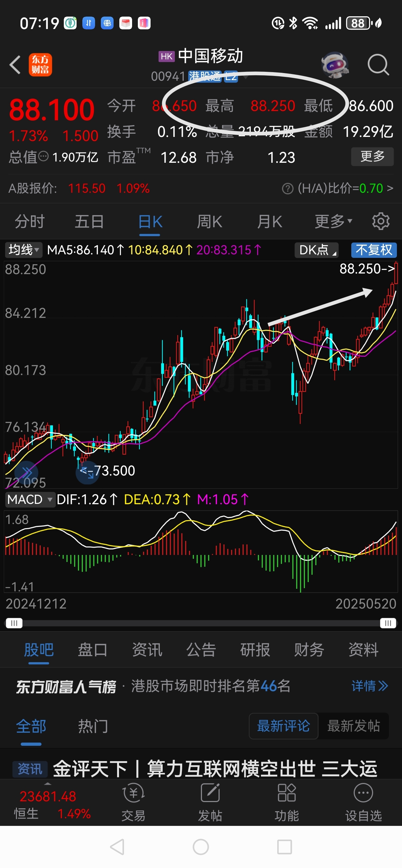Open the 财务 tab
The width and height of the screenshot is (402, 868).
tap(309, 650)
